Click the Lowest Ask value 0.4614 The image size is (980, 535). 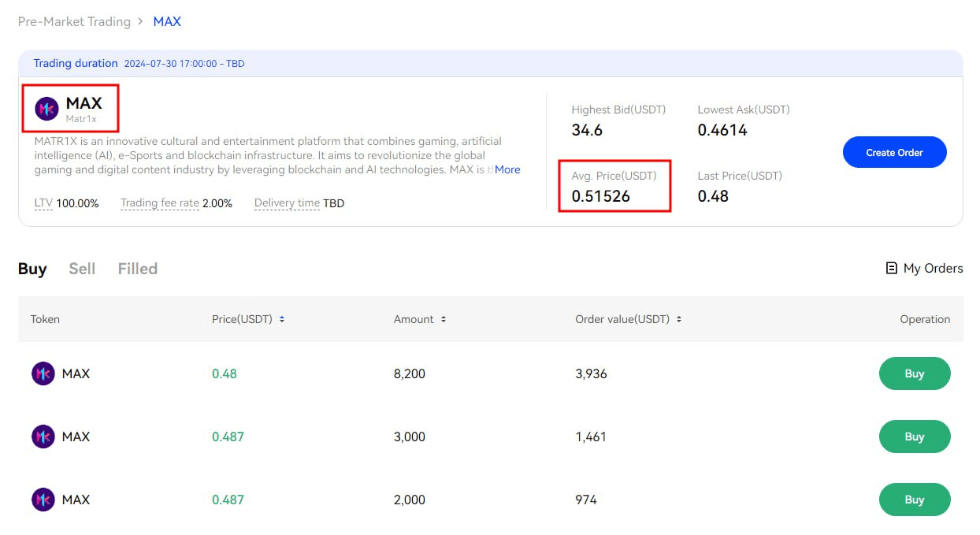(x=722, y=130)
